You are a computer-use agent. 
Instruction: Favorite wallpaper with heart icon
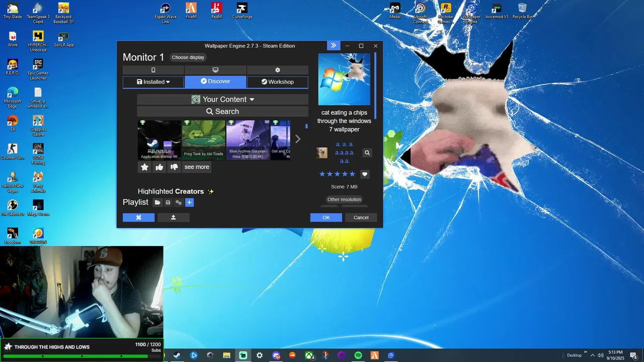[365, 174]
